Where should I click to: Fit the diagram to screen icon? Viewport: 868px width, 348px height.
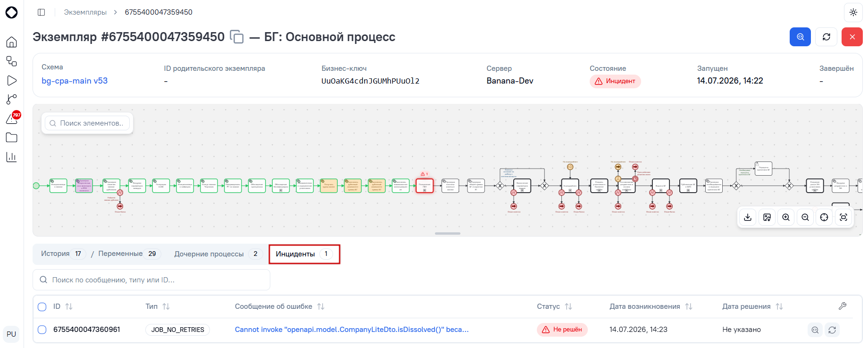(843, 217)
